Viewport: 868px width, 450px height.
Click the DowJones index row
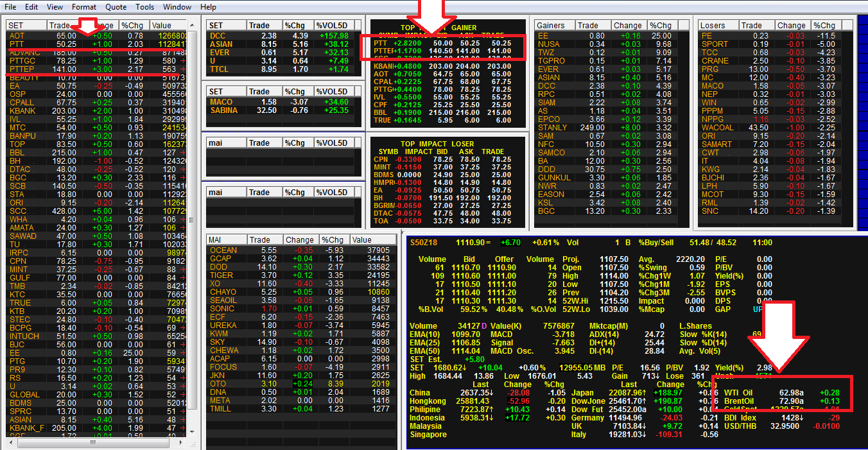(644, 401)
